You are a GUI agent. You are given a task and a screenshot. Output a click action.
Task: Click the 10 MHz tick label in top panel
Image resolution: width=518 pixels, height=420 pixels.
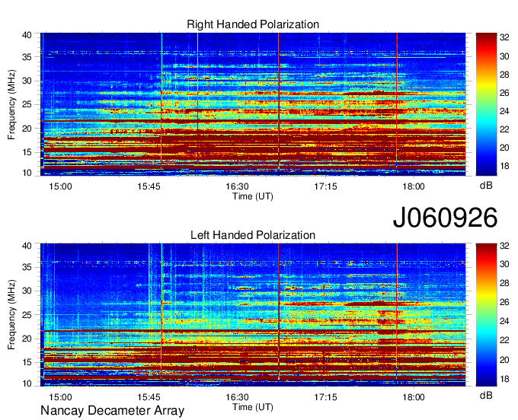pos(27,173)
